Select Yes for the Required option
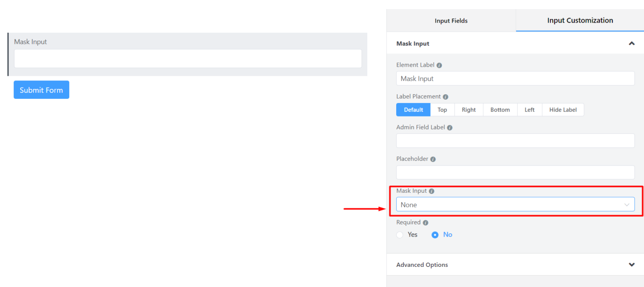 point(400,235)
